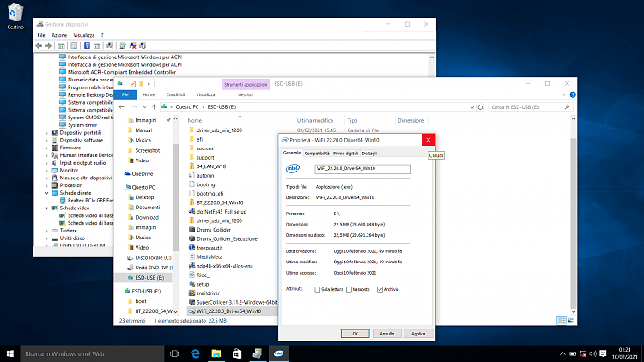This screenshot has height=362, width=644.
Task: Click the OK button in Proprietà dialog
Action: 355,334
